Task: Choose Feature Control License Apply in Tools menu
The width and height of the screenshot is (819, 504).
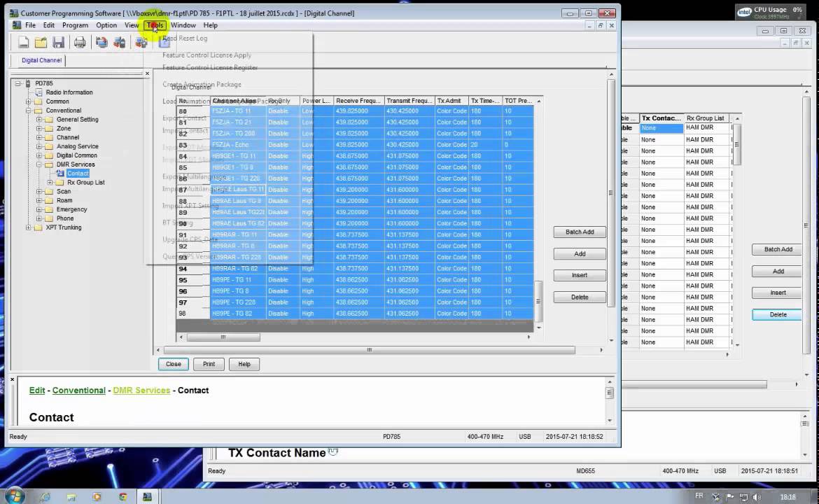Action: pyautogui.click(x=206, y=55)
